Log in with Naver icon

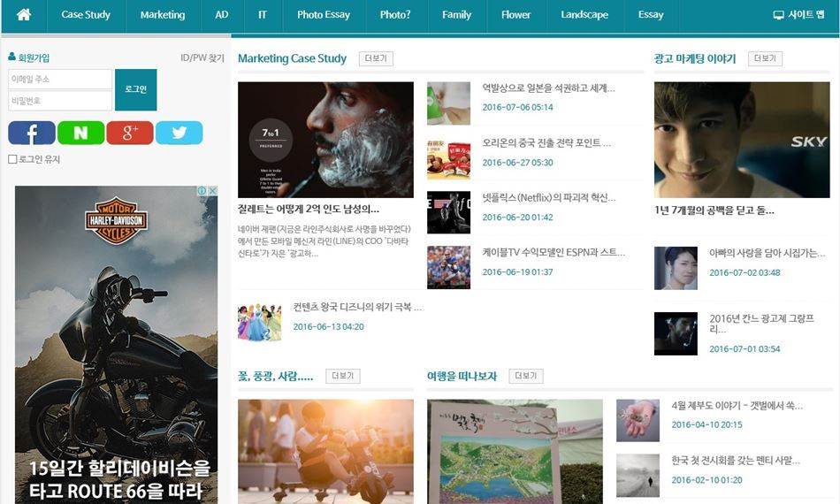tap(80, 133)
